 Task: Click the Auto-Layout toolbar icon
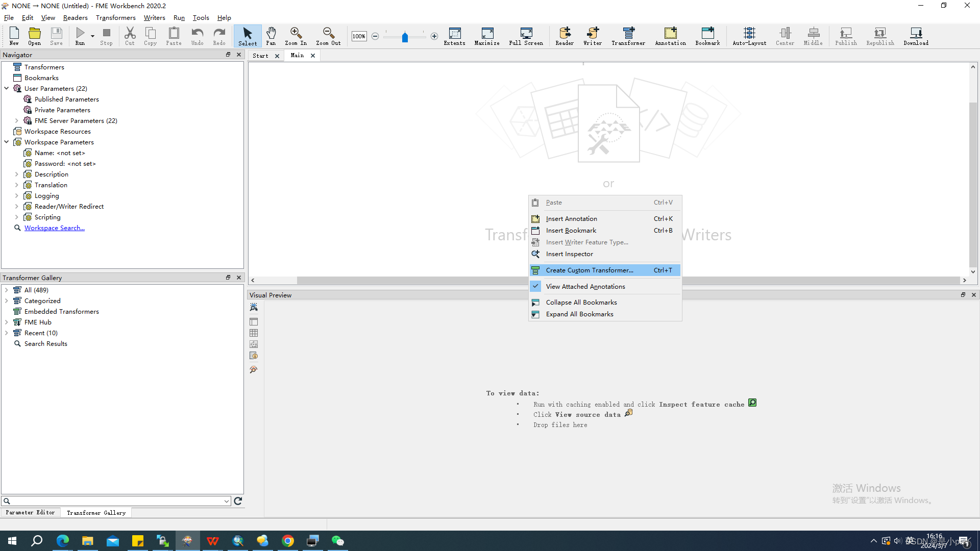[749, 36]
